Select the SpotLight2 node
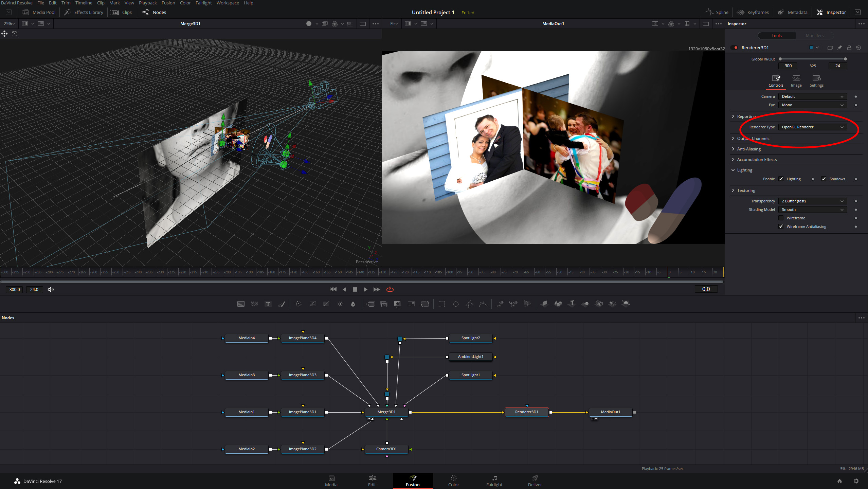This screenshot has height=489, width=868. [x=471, y=338]
